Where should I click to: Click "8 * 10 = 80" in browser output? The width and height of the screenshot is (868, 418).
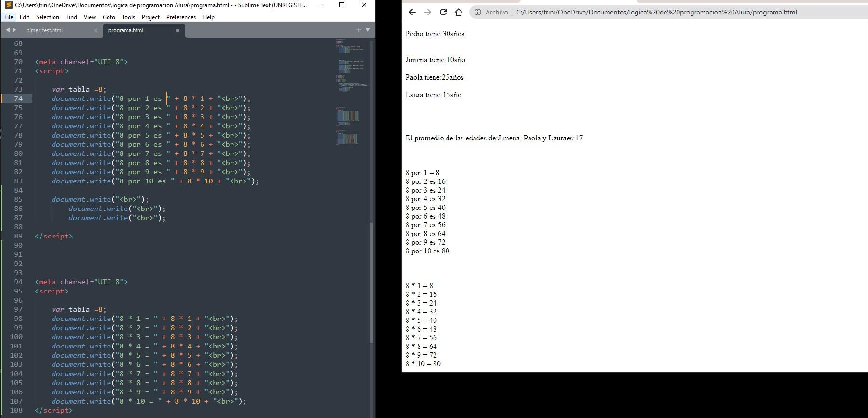pyautogui.click(x=423, y=364)
